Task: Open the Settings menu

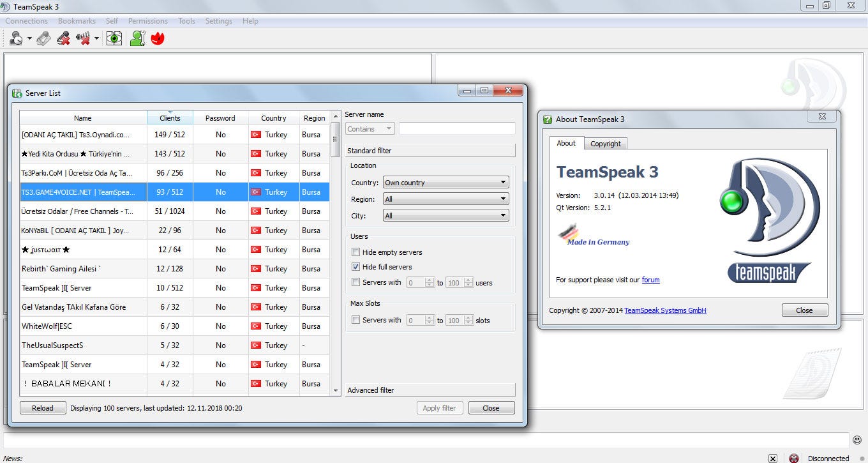Action: point(219,21)
